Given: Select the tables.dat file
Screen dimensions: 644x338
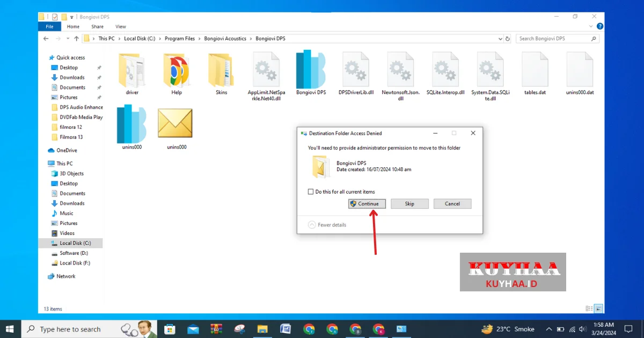Looking at the screenshot, I should click(535, 70).
